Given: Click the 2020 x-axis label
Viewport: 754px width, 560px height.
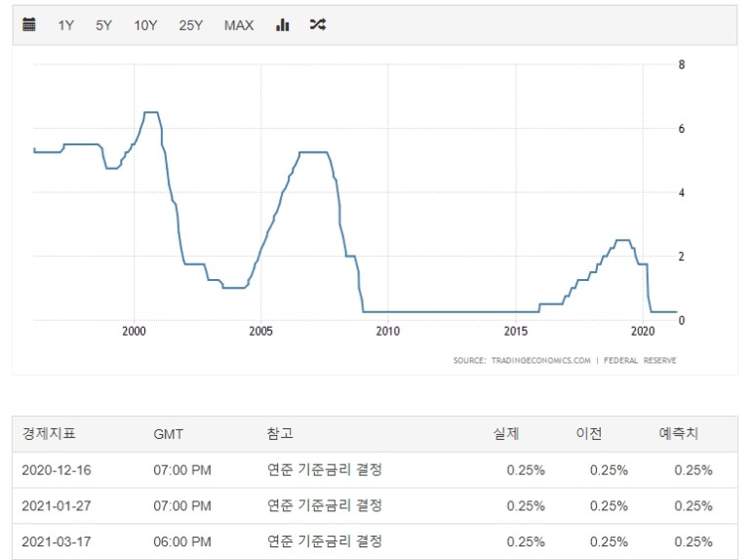Looking at the screenshot, I should (643, 331).
